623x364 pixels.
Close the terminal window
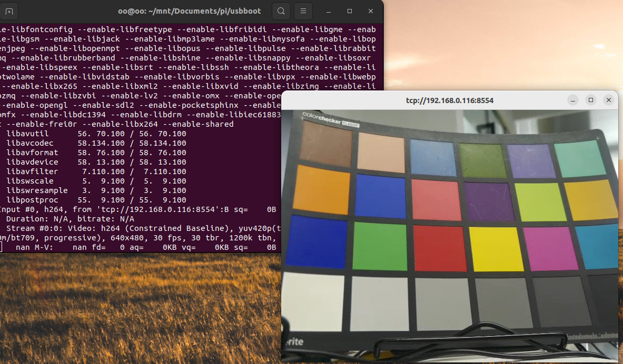pyautogui.click(x=371, y=11)
